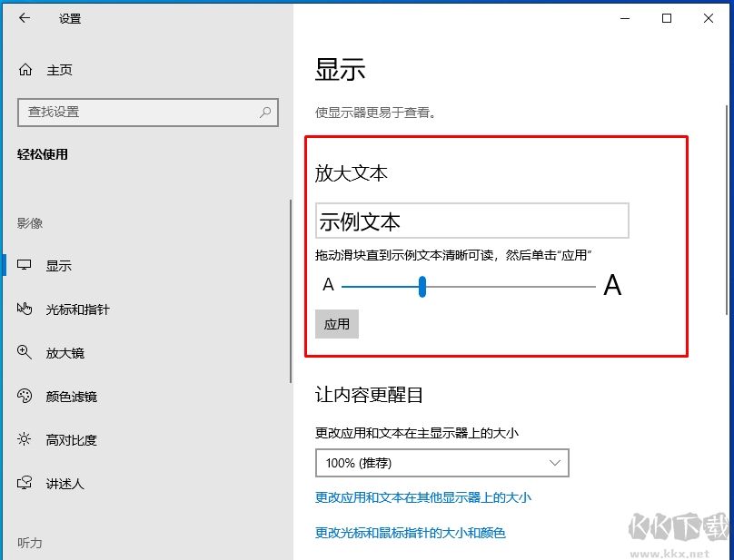Click the back arrow
The image size is (734, 560).
24,17
